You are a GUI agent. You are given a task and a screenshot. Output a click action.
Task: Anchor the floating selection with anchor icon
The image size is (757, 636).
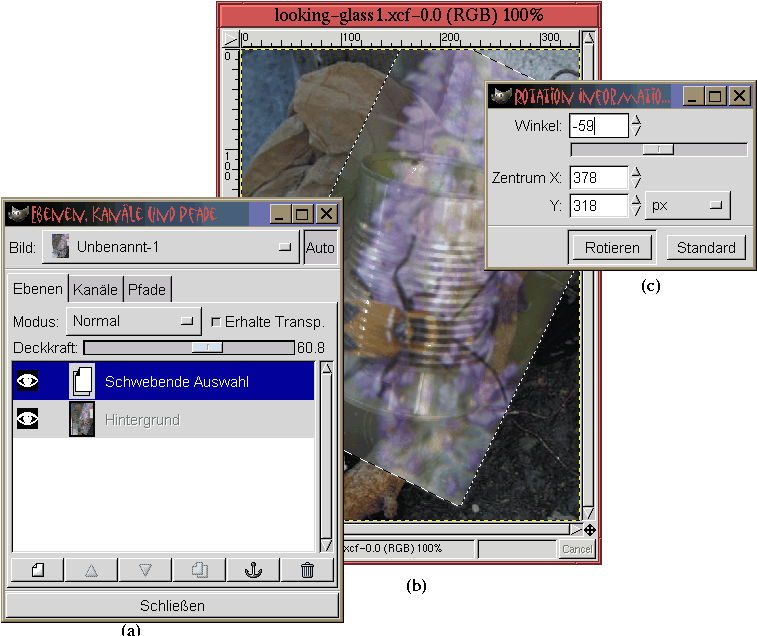[253, 570]
